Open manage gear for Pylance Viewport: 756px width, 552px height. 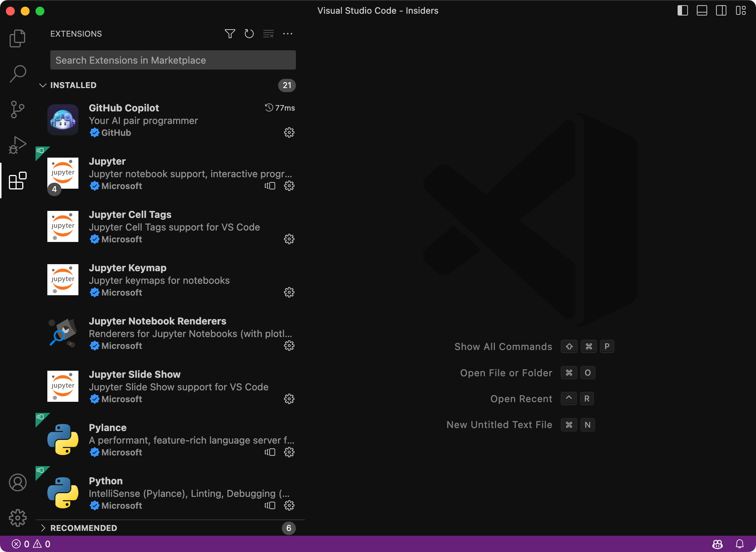click(289, 452)
